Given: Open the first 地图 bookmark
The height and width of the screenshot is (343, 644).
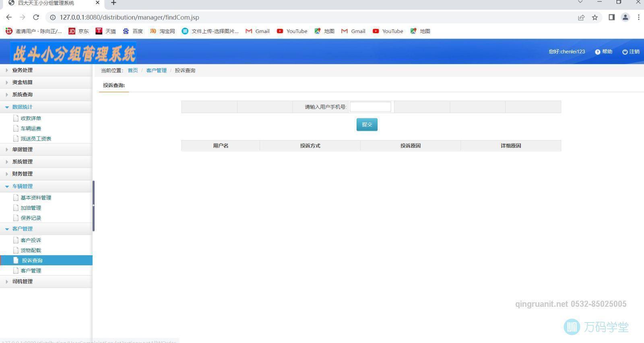Looking at the screenshot, I should click(324, 31).
